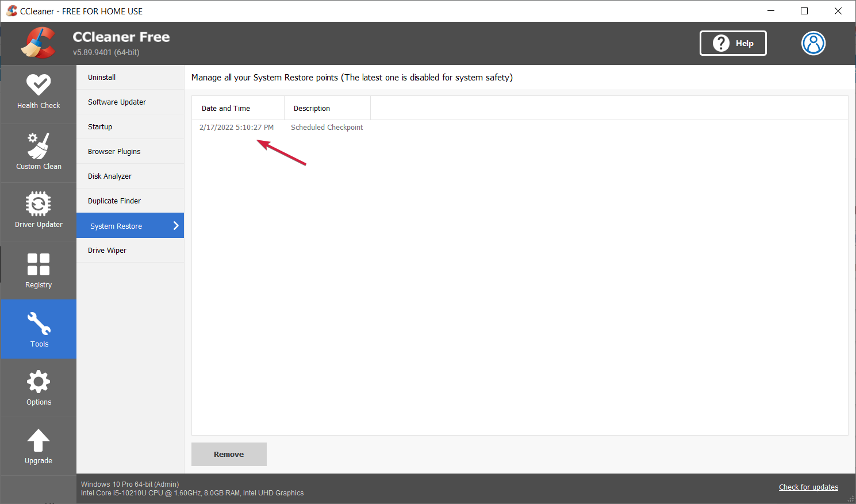Click the CCleaner logo in the header
The image size is (856, 504).
tap(39, 43)
